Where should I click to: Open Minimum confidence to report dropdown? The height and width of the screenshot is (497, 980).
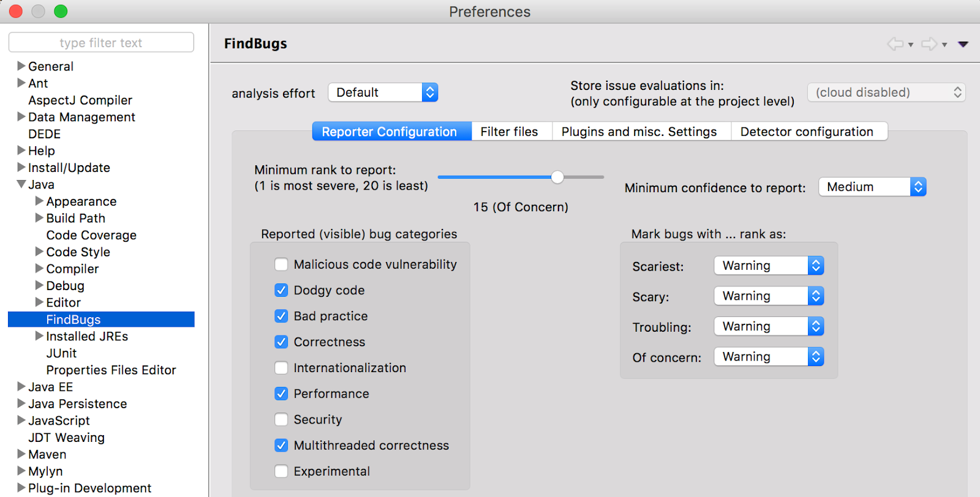[x=872, y=187]
